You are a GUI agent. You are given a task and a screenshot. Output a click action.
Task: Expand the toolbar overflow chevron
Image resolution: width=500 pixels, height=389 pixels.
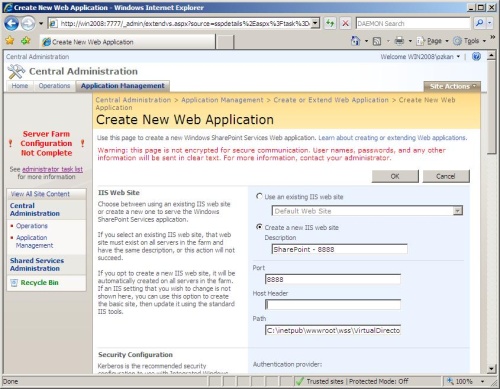[x=492, y=37]
